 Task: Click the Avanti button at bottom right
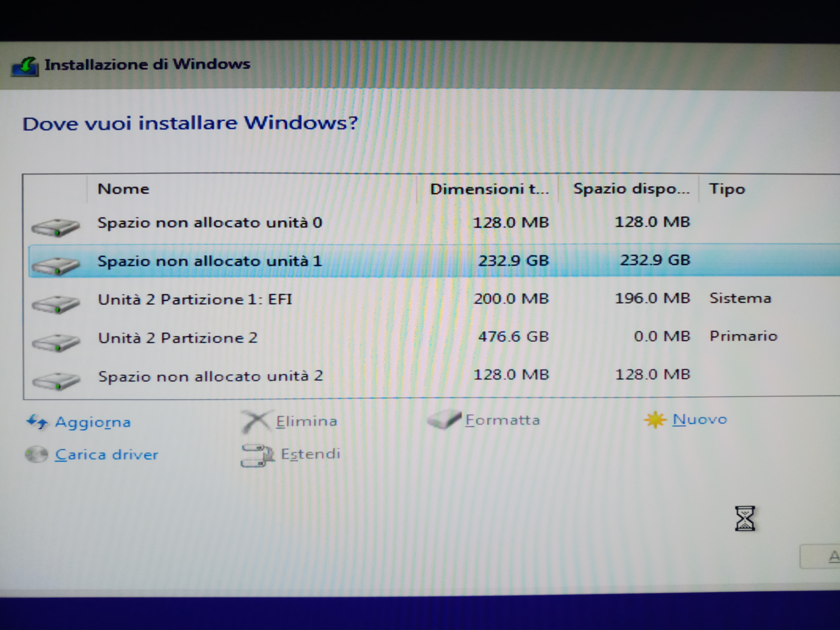click(820, 556)
